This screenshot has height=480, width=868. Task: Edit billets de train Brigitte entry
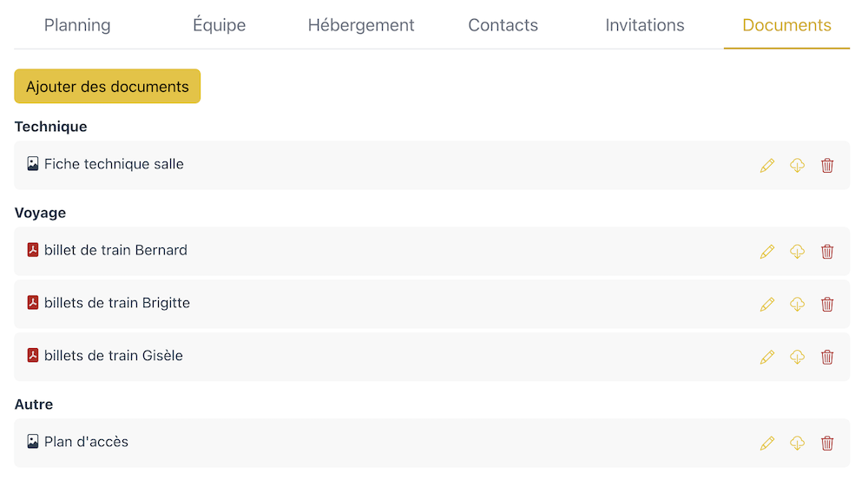[x=766, y=304]
